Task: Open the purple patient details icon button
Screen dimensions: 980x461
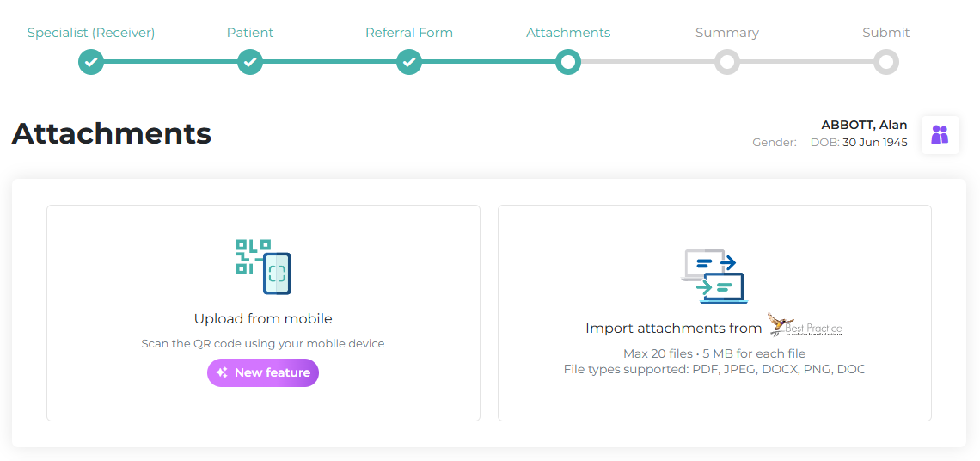Action: (940, 135)
